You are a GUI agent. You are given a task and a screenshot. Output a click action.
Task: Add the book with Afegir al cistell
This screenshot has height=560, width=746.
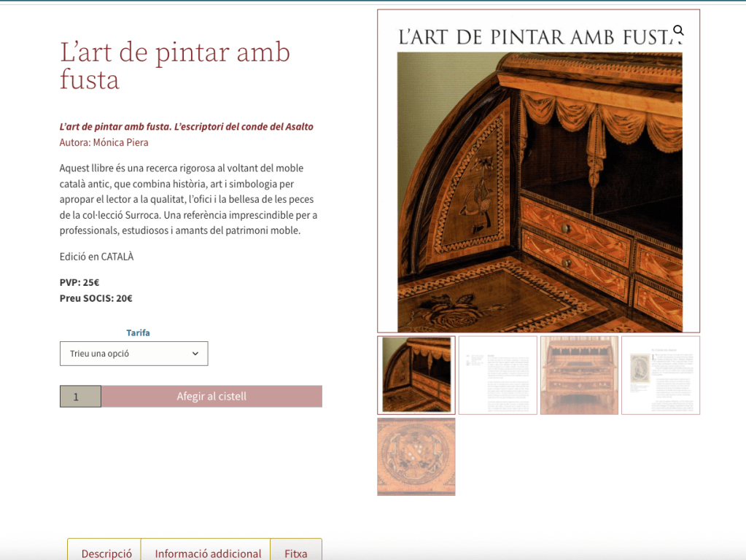click(x=211, y=397)
